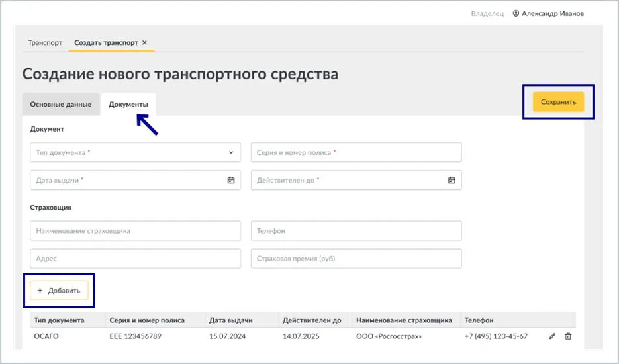
Task: Open the Документы tab
Action: click(128, 104)
